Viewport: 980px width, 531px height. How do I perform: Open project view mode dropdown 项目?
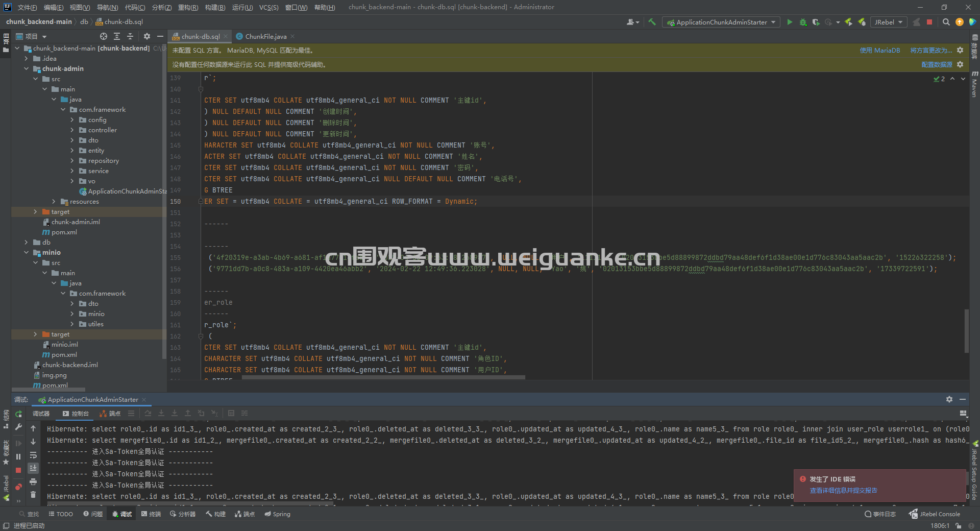tap(32, 36)
